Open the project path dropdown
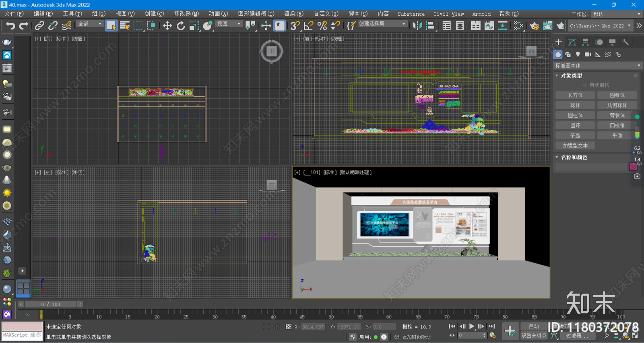This screenshot has width=644, height=343. (x=600, y=26)
